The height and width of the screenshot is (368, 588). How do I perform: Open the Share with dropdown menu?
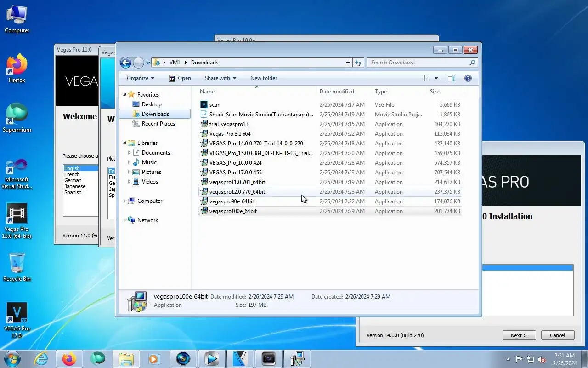(x=220, y=78)
